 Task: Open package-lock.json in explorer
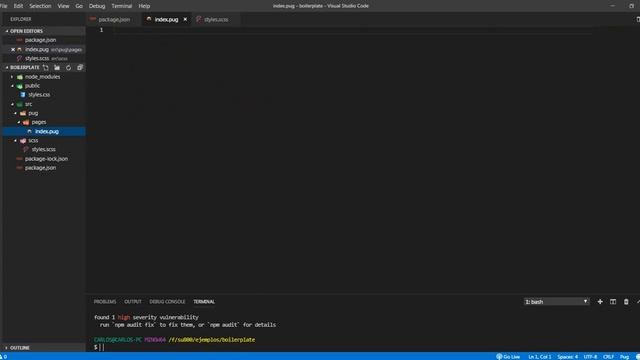(46, 159)
